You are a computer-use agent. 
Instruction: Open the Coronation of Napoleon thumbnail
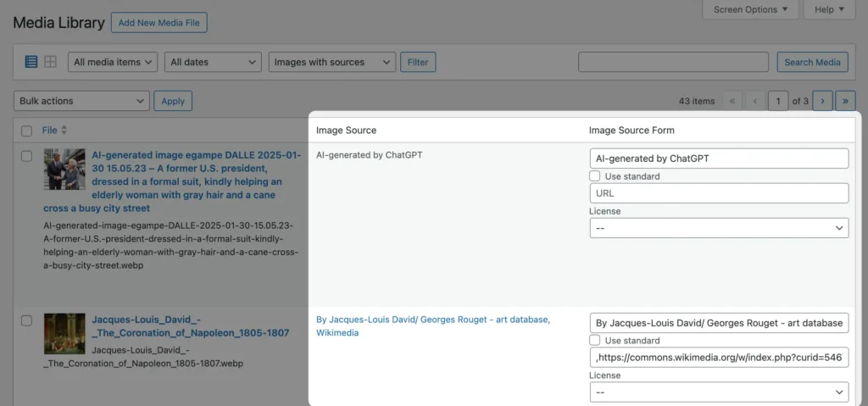(64, 333)
